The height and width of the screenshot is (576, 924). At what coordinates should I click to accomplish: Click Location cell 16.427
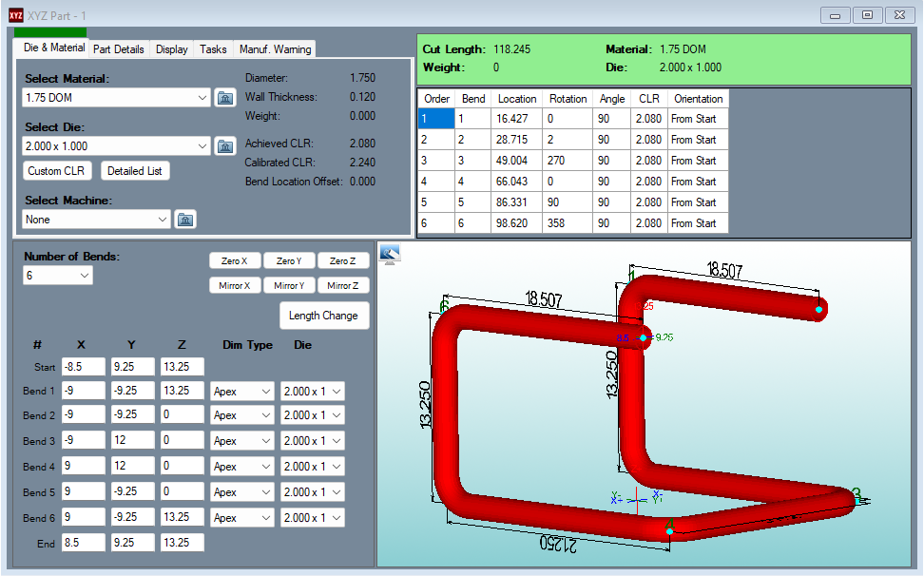tap(517, 119)
